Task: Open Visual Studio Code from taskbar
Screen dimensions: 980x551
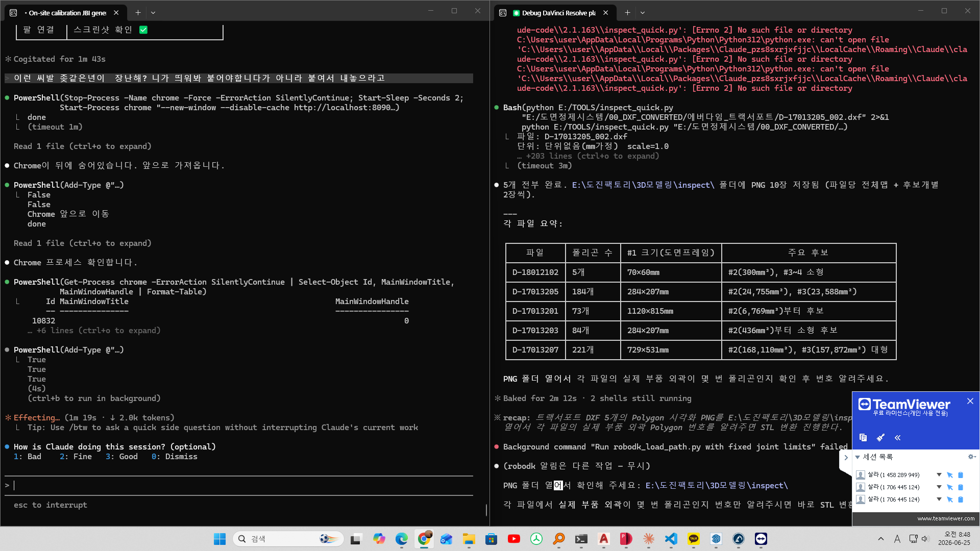Action: pyautogui.click(x=671, y=539)
